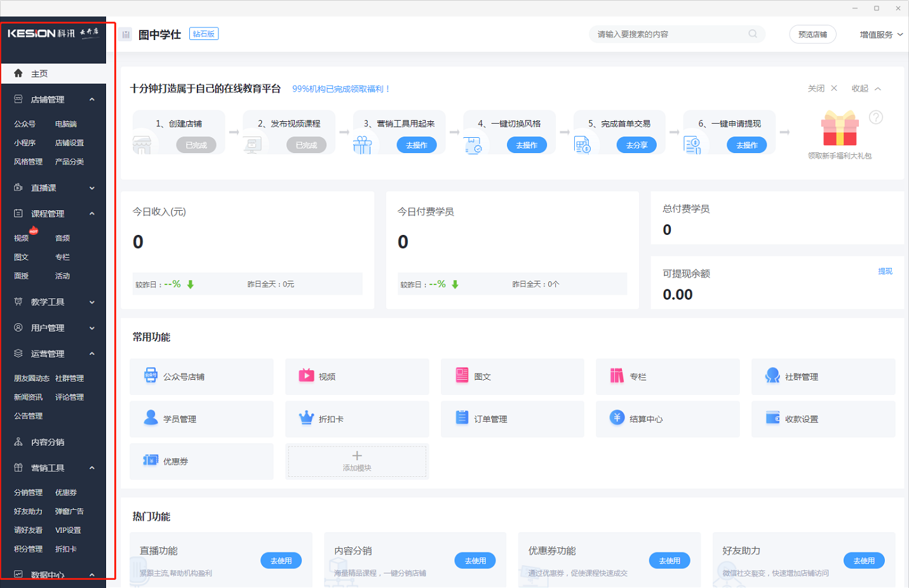Open the 视频 shortcut icon
Image resolution: width=909 pixels, height=588 pixels.
click(306, 375)
